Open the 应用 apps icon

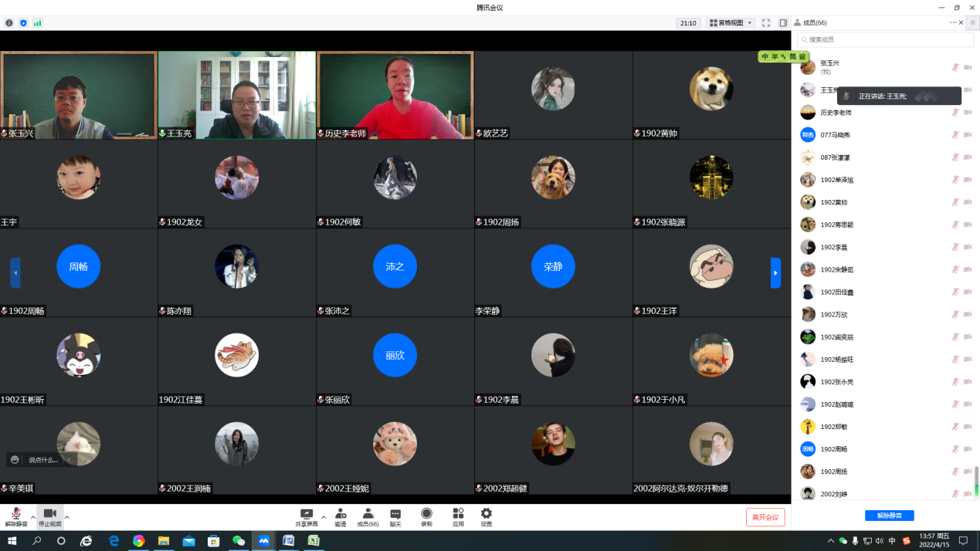pyautogui.click(x=458, y=517)
